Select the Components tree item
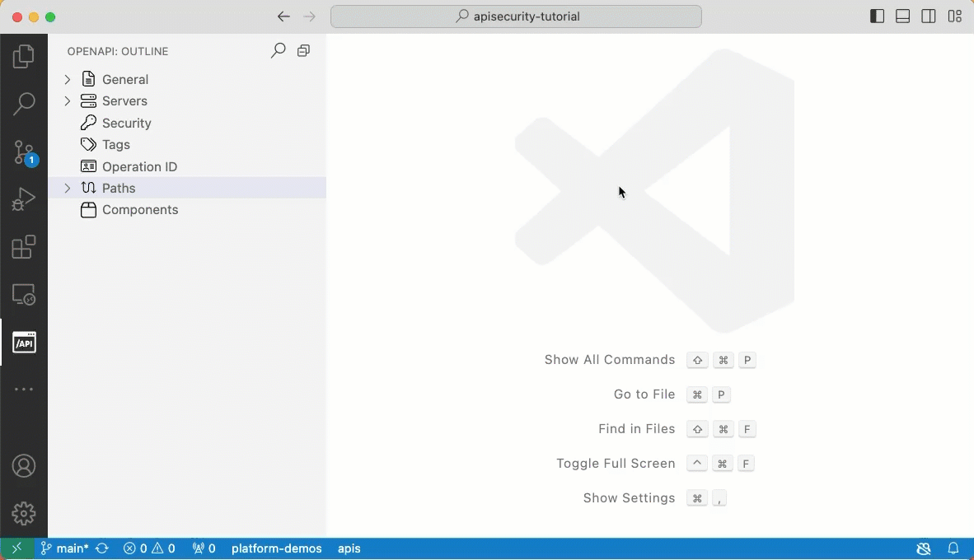This screenshot has width=974, height=560. click(187, 210)
